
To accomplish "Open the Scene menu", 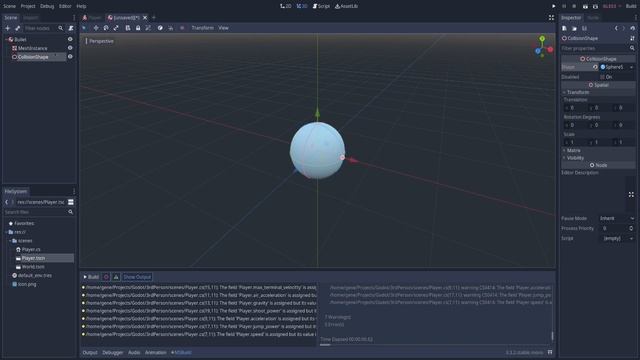I will pos(9,6).
